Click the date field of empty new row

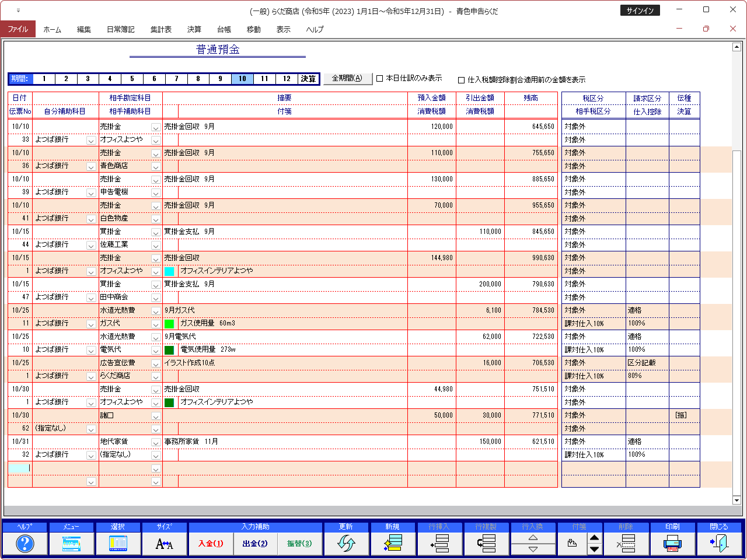click(x=20, y=468)
